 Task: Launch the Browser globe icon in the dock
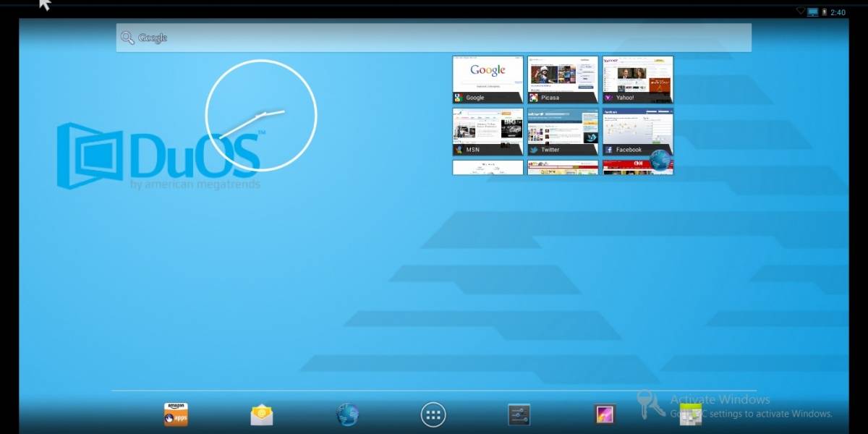click(347, 414)
